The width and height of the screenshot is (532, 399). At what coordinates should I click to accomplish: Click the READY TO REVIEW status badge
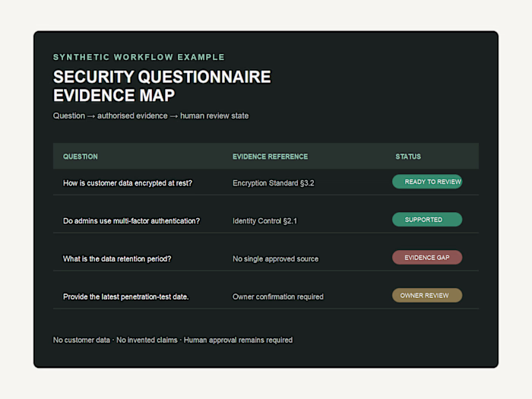(x=427, y=182)
